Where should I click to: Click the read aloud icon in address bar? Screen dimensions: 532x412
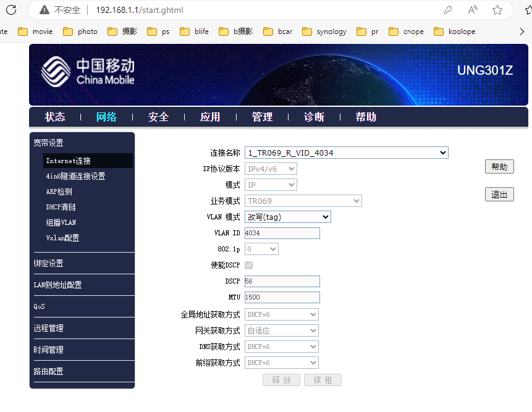pos(473,10)
